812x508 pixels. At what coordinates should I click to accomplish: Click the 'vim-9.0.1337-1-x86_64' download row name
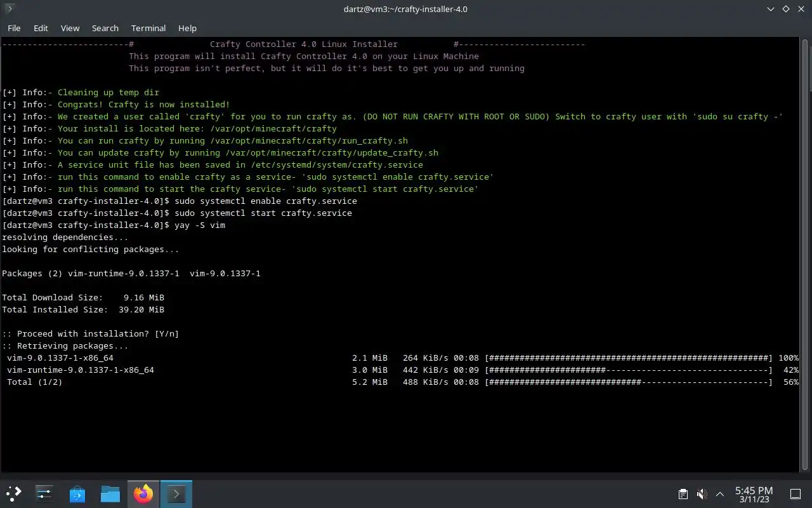point(60,358)
